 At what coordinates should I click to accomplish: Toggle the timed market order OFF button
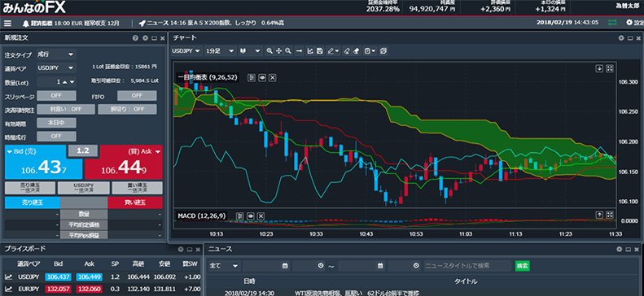tap(56, 136)
